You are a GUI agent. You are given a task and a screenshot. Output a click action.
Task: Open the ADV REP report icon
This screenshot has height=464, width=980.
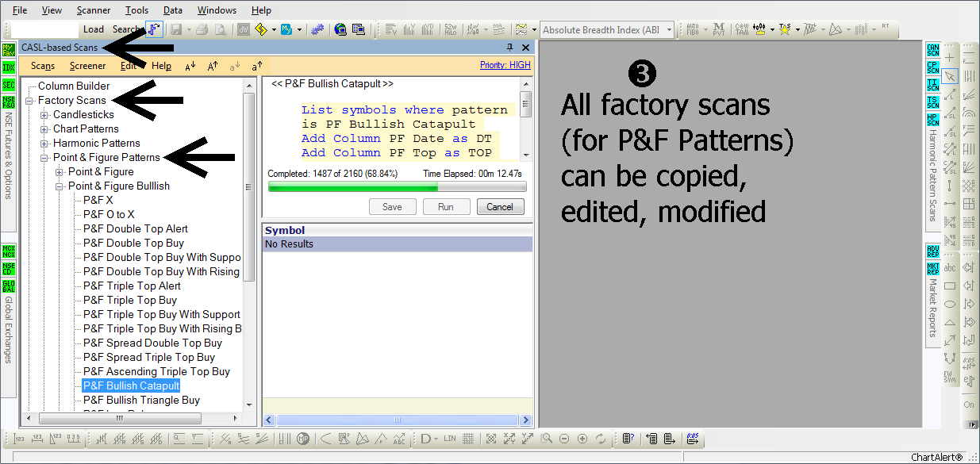(x=933, y=251)
